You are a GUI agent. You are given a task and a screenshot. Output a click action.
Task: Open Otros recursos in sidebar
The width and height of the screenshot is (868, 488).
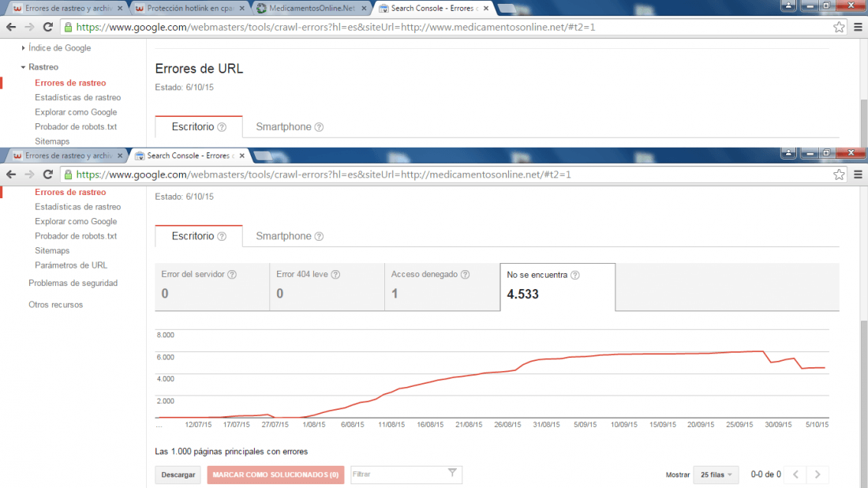pos(56,305)
